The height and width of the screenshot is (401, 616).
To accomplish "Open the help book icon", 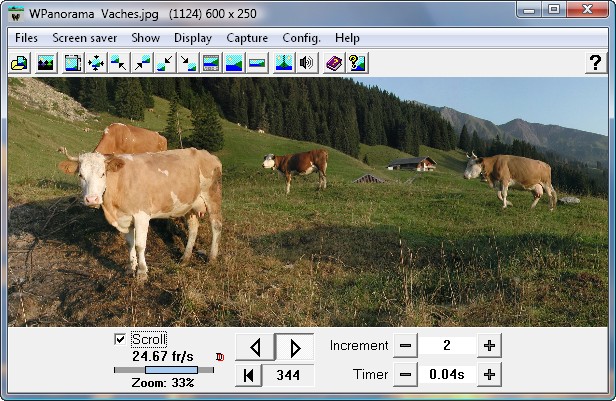I will tap(333, 63).
